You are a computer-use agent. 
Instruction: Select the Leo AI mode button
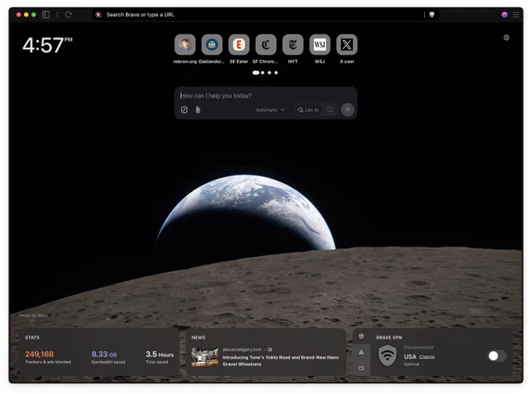tap(307, 110)
